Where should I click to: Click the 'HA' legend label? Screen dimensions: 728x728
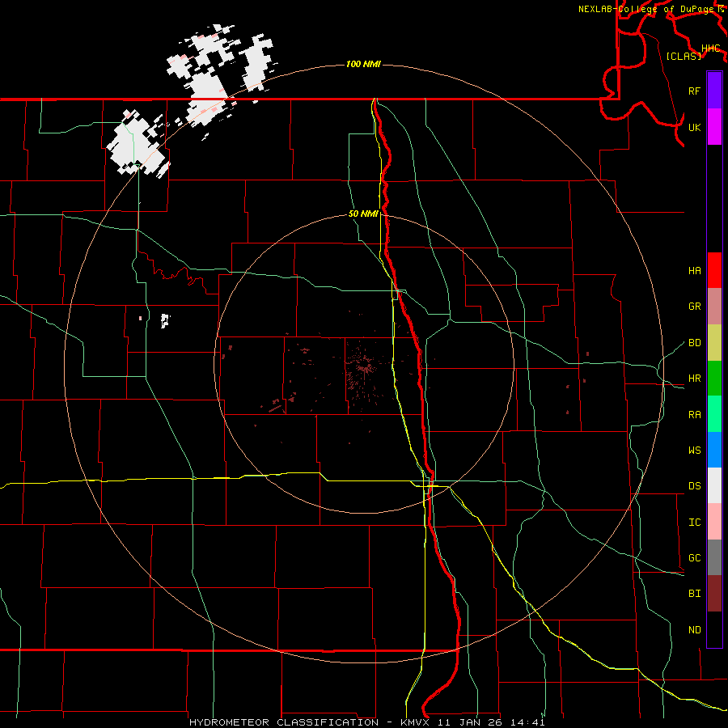pos(694,271)
